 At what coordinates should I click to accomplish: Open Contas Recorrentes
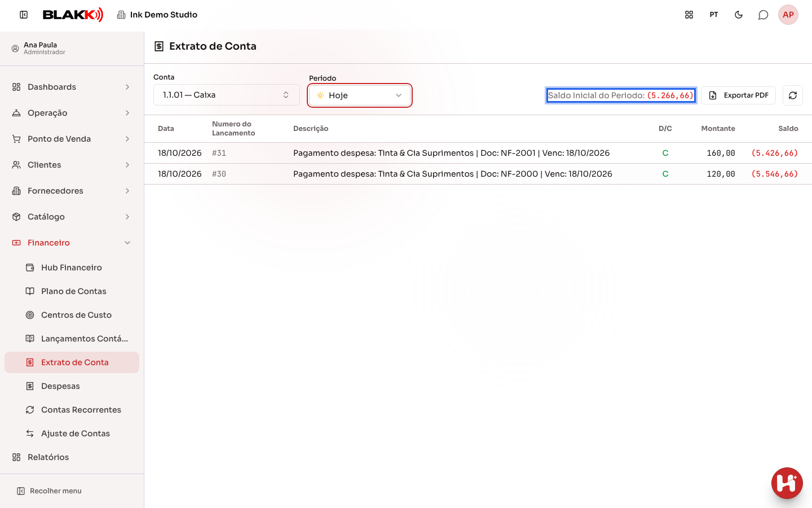tap(72, 410)
